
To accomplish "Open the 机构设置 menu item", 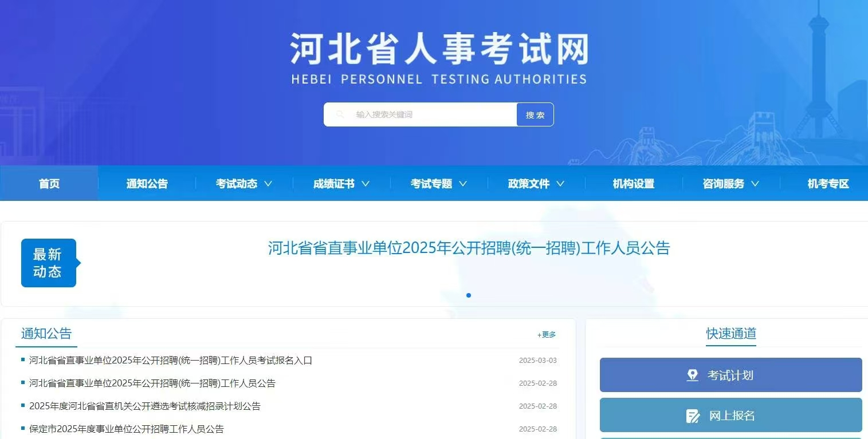I will point(632,184).
